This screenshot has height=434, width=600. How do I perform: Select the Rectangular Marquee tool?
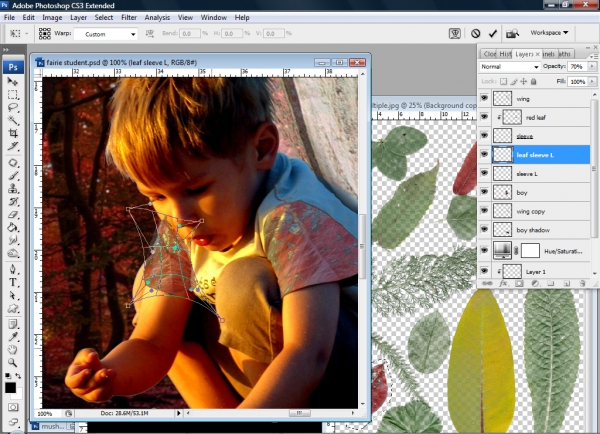pyautogui.click(x=13, y=95)
